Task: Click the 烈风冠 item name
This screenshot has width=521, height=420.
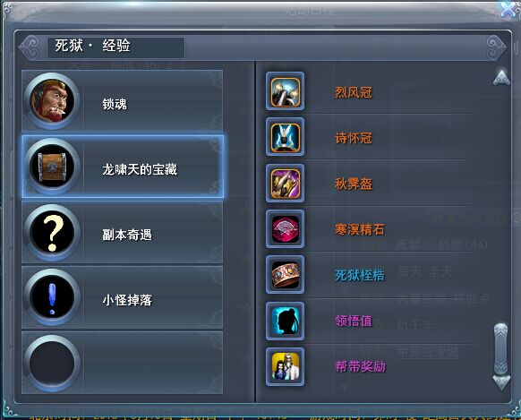Action: point(354,92)
